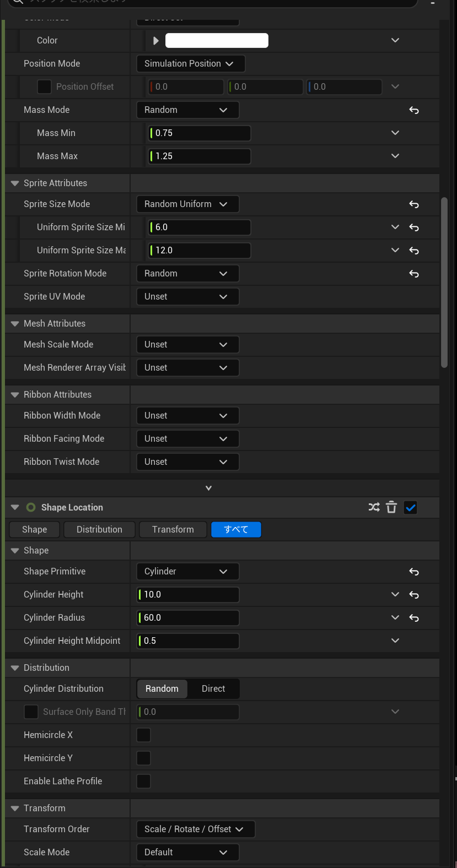Click the Mass Min value field
457x868 pixels.
(200, 133)
